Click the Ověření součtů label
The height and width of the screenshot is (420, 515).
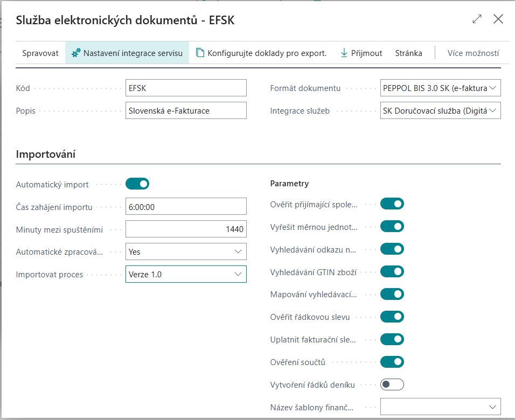[x=297, y=362]
